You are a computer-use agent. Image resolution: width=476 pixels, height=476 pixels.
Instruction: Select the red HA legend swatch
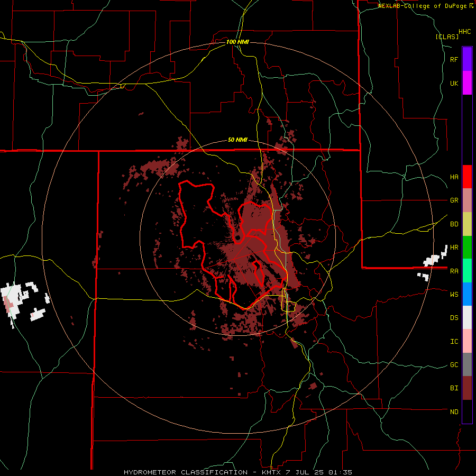[467, 177]
